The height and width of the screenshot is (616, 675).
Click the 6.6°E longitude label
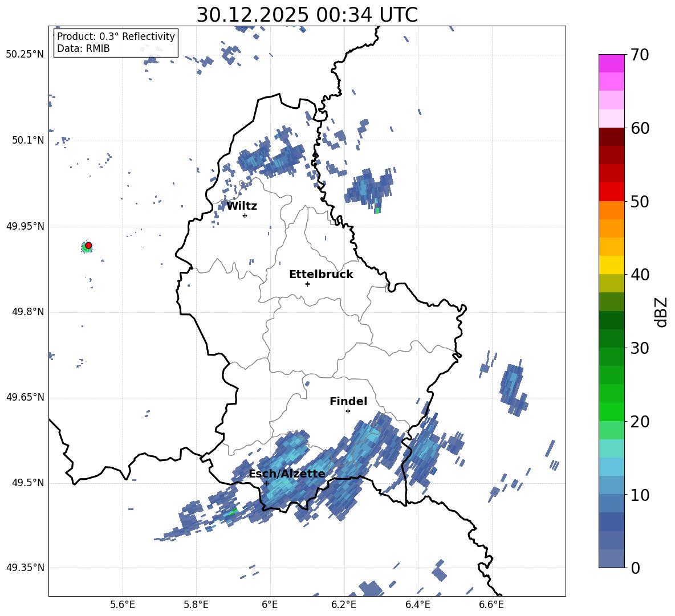[491, 605]
